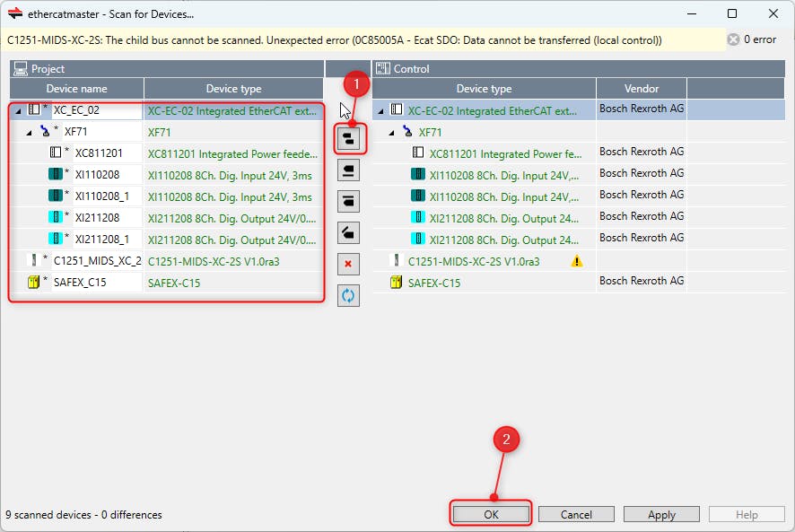Screen dimensions: 795x532
Task: Click the middle-column button with a line under the device shape
Action: click(x=348, y=170)
